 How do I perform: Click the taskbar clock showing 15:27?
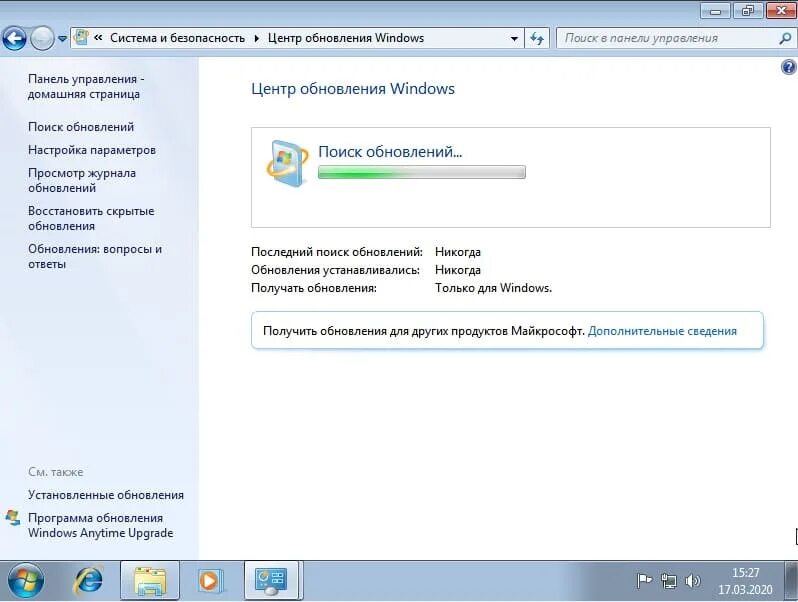click(x=745, y=581)
